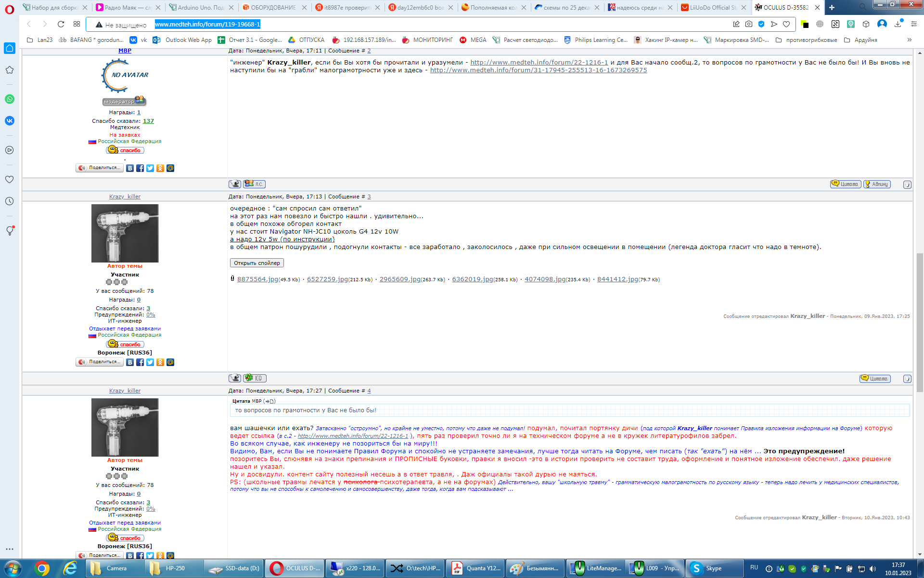Take page snapshot with camera icon
Screen dimensions: 924x578
749,24
